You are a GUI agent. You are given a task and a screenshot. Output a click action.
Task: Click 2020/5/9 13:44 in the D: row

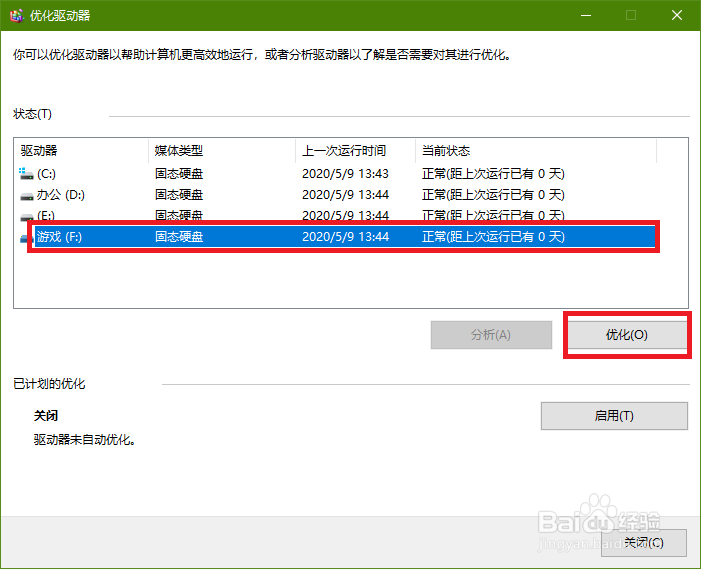click(x=345, y=195)
